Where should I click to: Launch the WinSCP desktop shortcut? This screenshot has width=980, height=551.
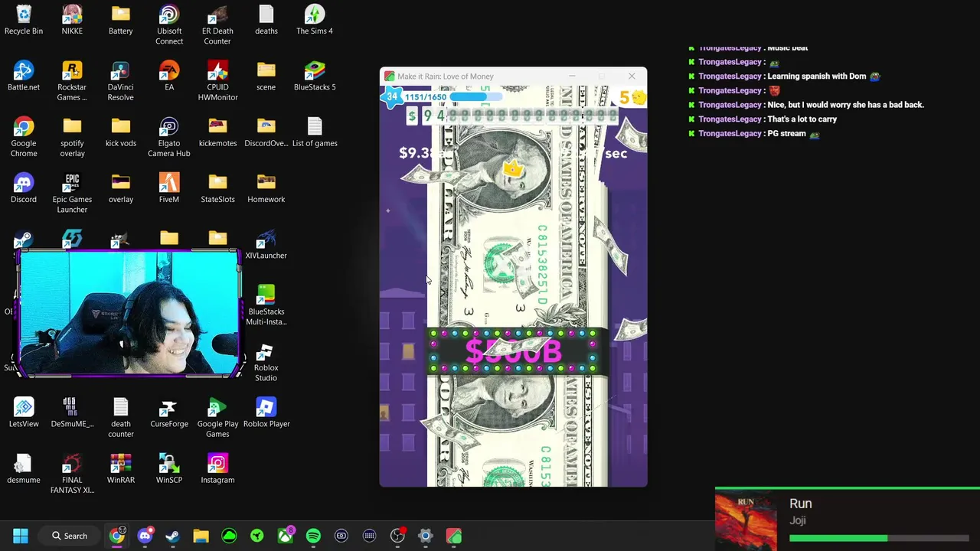pyautogui.click(x=169, y=469)
